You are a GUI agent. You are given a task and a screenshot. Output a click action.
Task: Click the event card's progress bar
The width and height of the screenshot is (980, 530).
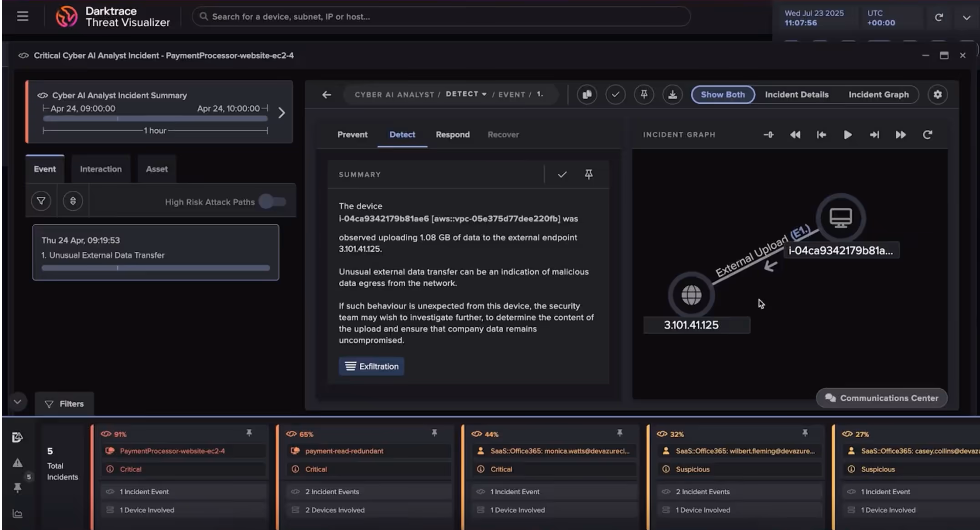tap(156, 268)
